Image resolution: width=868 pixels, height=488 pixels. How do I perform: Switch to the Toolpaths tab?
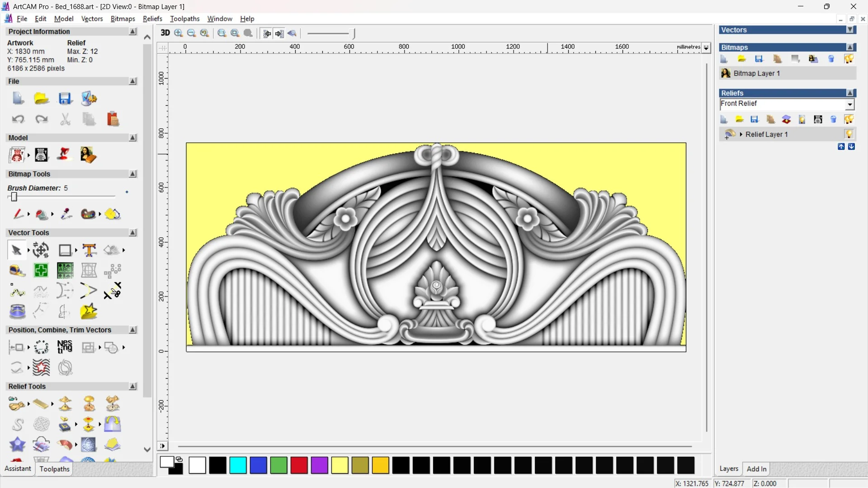point(54,469)
